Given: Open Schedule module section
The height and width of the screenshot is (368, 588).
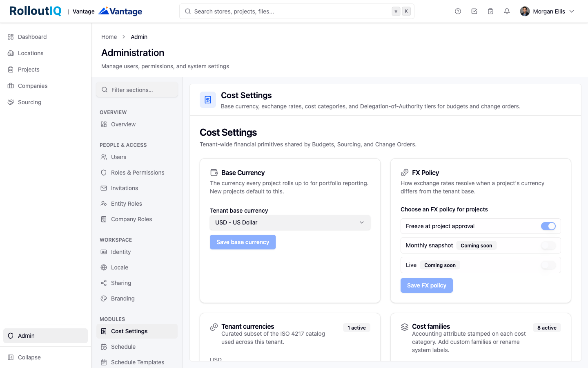Looking at the screenshot, I should coord(137,347).
